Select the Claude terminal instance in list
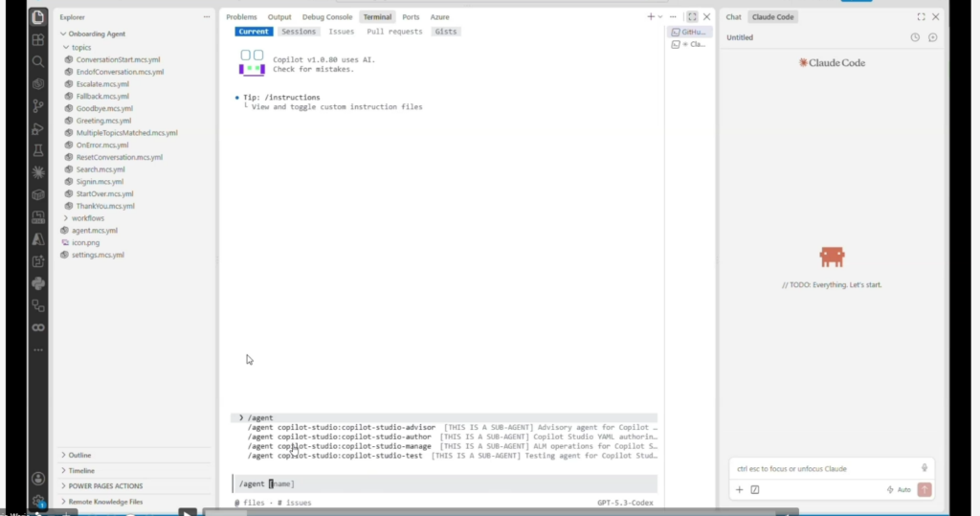 tap(689, 44)
